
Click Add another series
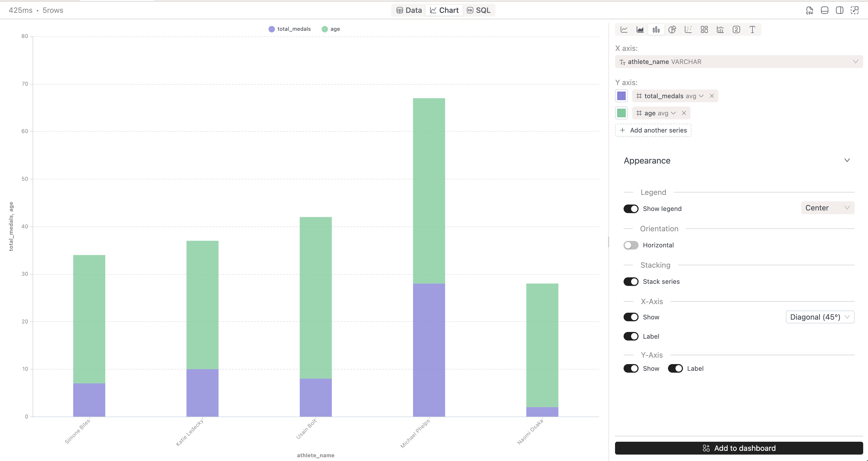click(653, 130)
